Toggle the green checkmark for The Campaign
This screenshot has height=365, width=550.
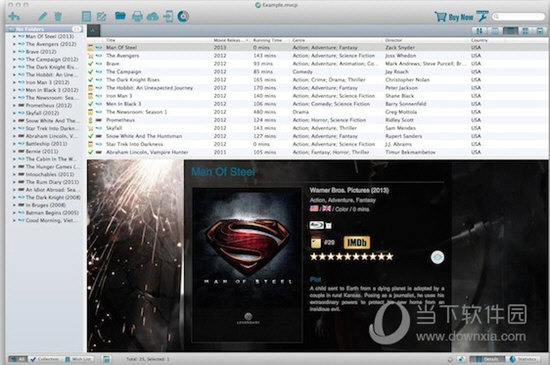(90, 72)
